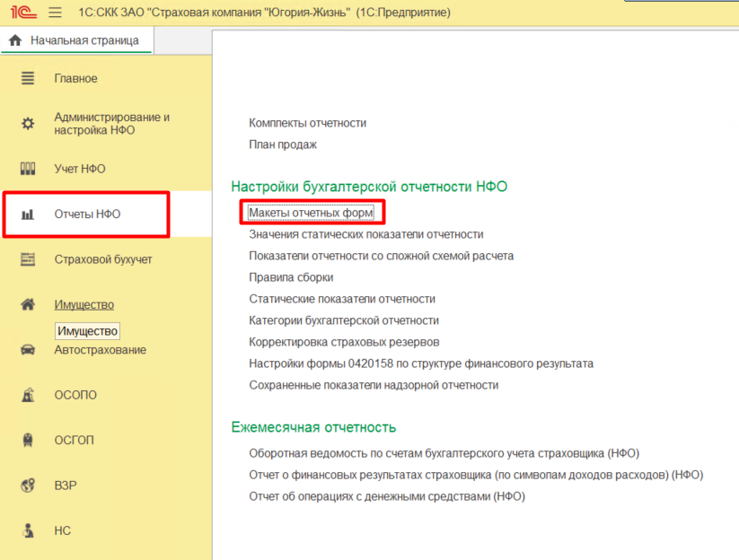739x560 pixels.
Task: Open the hamburger main menu
Action: 55,13
